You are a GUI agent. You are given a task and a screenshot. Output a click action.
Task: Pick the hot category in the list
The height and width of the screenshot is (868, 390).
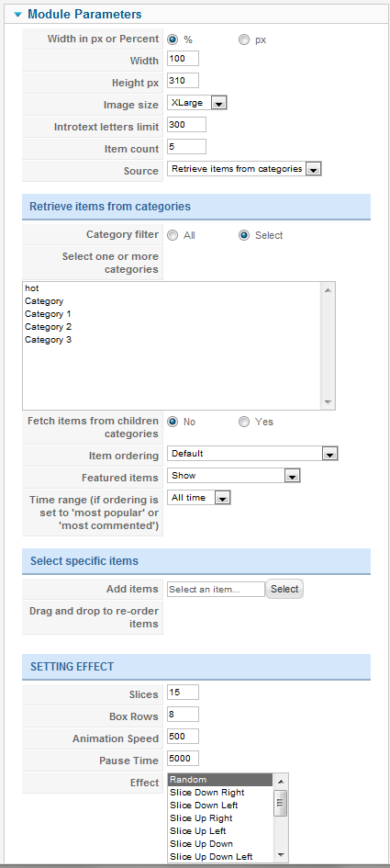(31, 288)
